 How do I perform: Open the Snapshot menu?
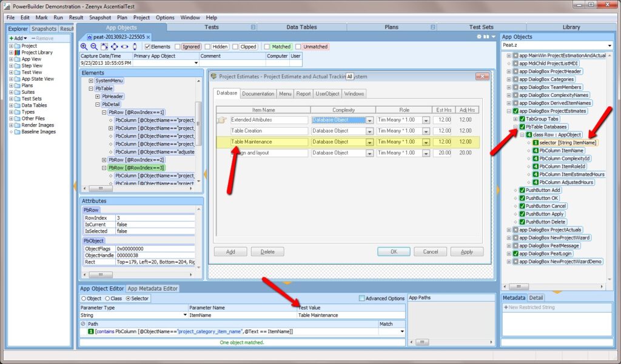(x=100, y=18)
